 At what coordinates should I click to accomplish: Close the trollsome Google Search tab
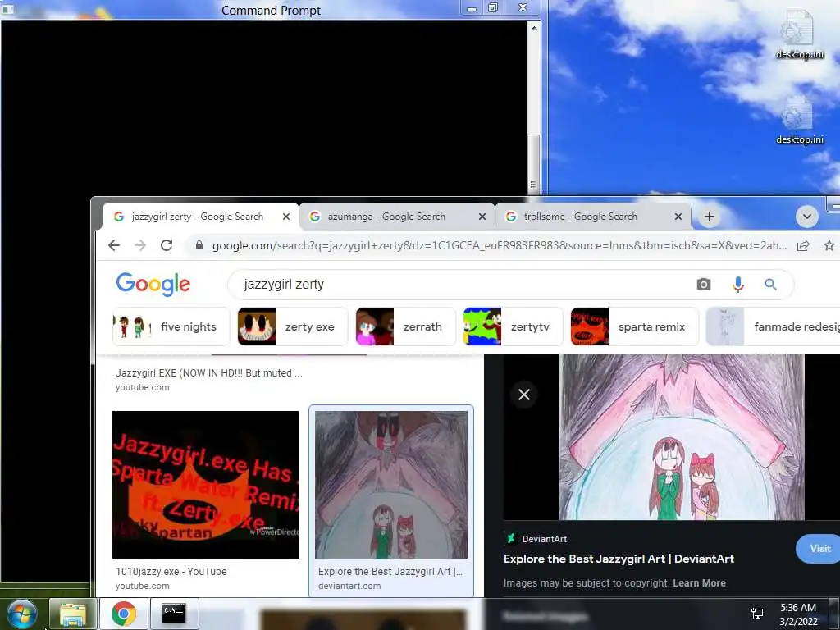678,217
